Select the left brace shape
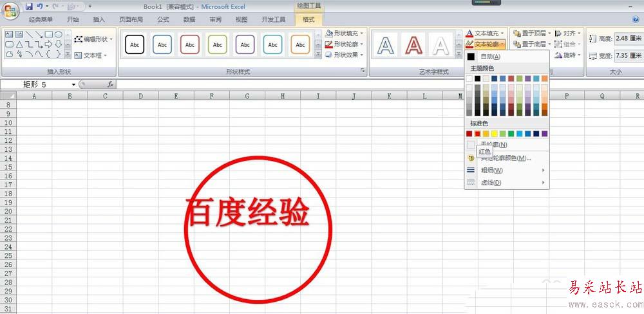This screenshot has height=314, width=644. [48, 54]
